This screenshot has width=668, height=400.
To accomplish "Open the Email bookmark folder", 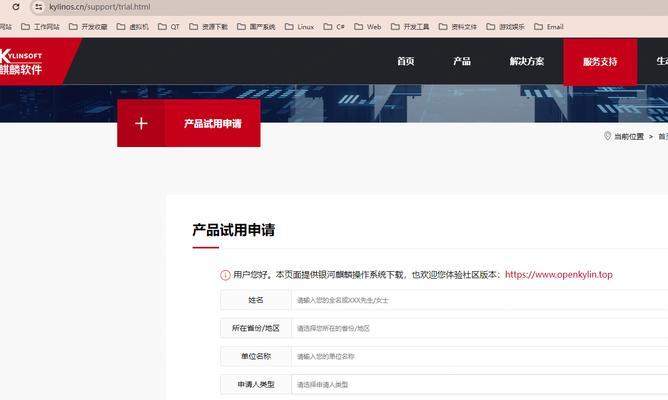I will click(x=549, y=27).
